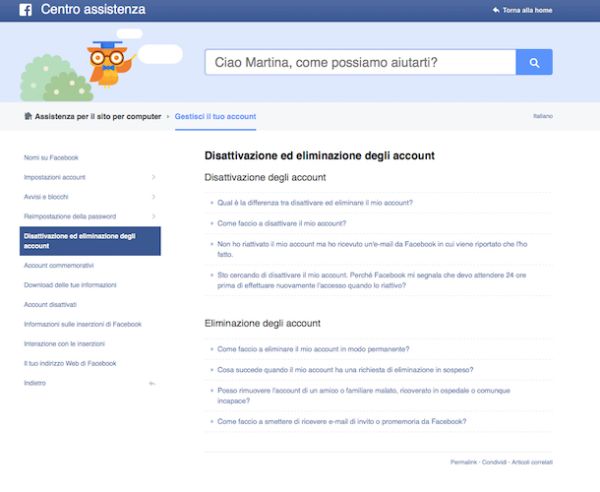Click the Facebook logo icon
Image resolution: width=600 pixels, height=492 pixels.
click(24, 10)
